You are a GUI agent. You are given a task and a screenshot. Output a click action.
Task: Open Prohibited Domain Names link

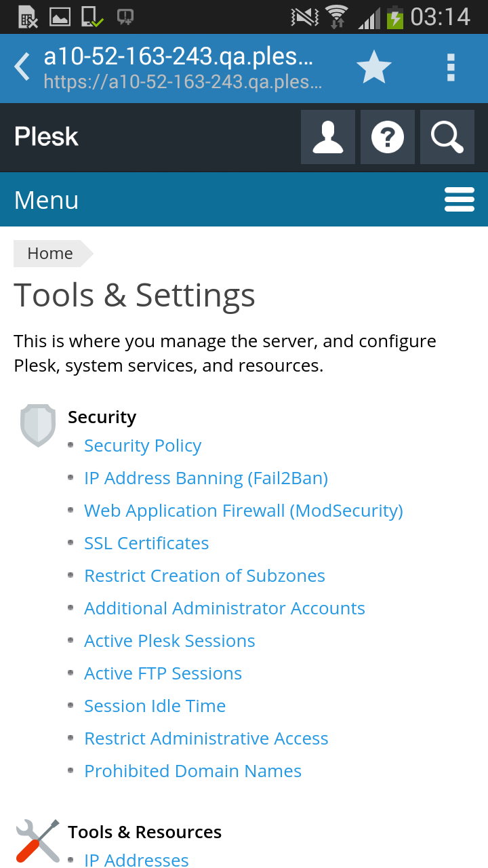[192, 771]
